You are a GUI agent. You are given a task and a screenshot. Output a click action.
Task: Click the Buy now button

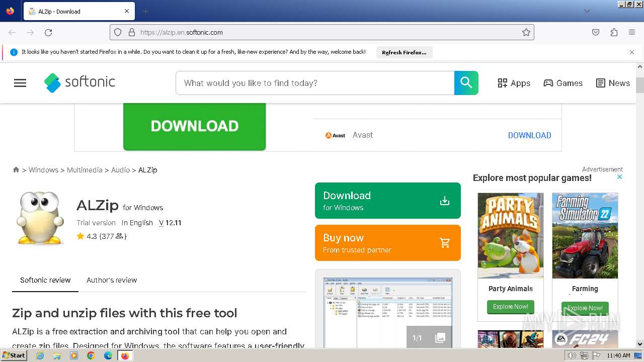[x=387, y=243]
